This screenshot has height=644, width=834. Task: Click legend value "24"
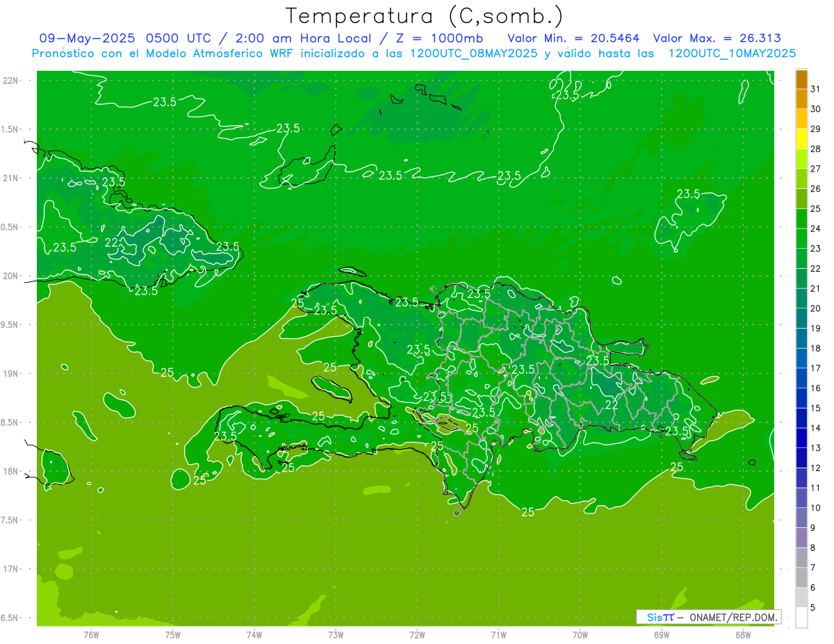coord(816,229)
